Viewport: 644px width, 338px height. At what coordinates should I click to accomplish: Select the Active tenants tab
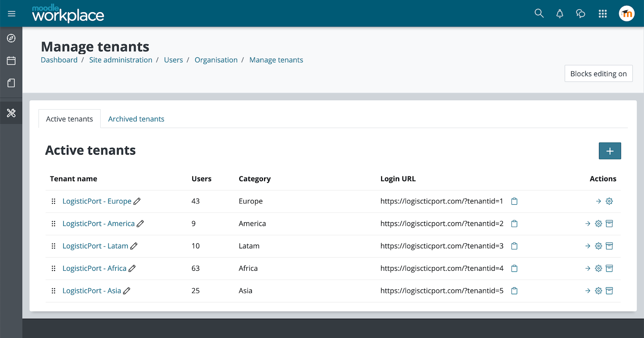coord(70,119)
